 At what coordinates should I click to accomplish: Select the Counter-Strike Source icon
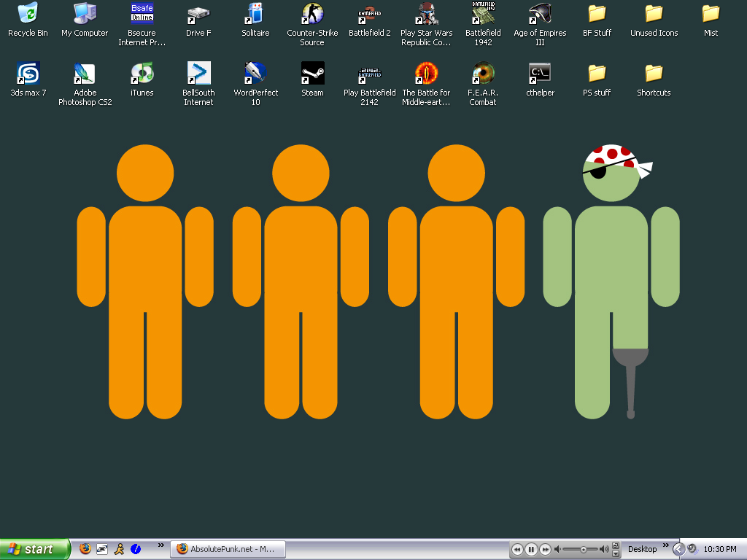click(x=312, y=14)
